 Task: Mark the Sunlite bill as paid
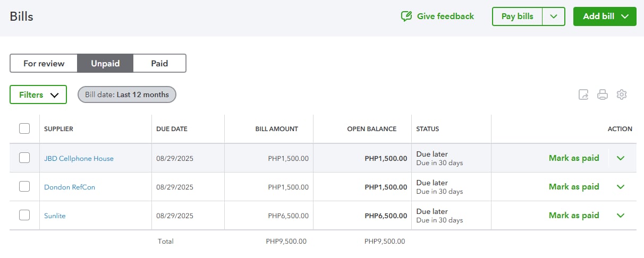point(573,216)
